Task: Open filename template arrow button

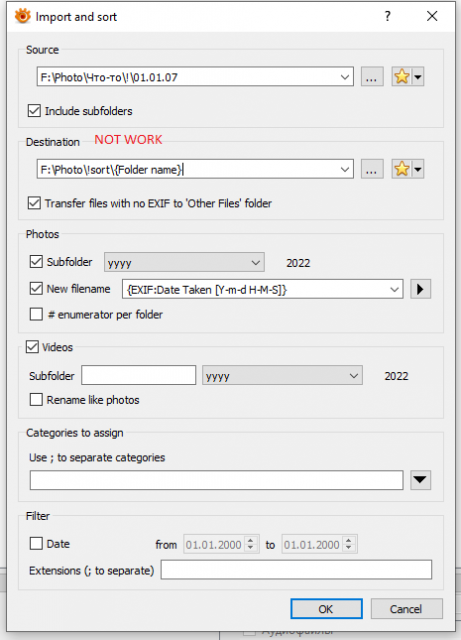Action: coord(420,289)
